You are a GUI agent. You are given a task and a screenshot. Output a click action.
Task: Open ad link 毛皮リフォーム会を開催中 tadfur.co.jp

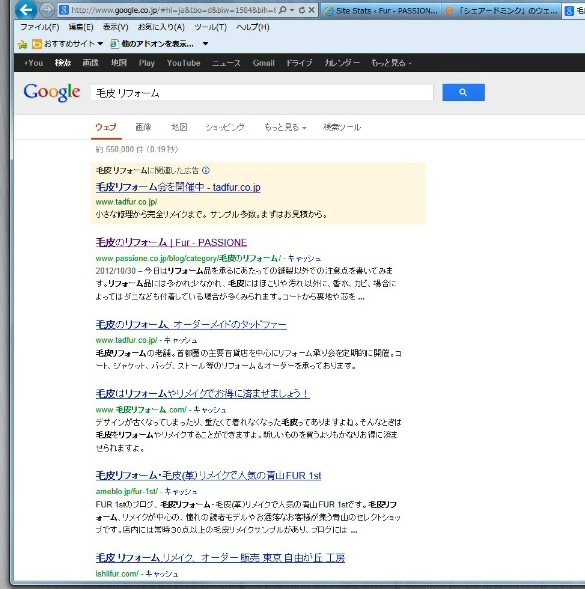[178, 187]
